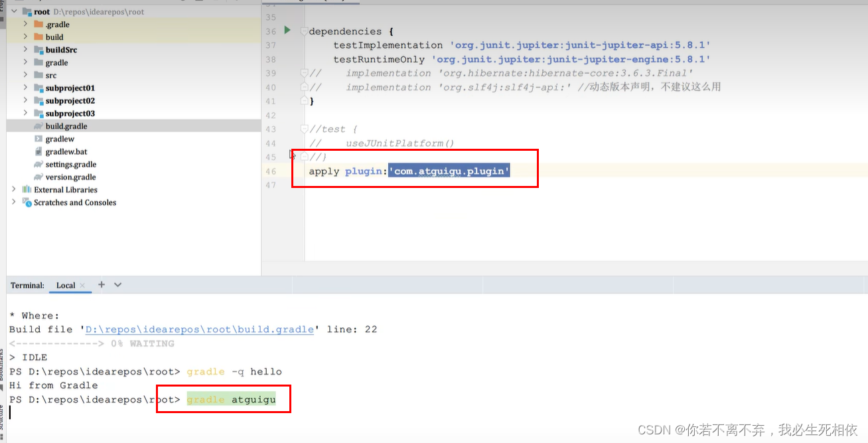Viewport: 868px width, 443px height.
Task: Expand Scratches and Consoles node
Action: [14, 202]
